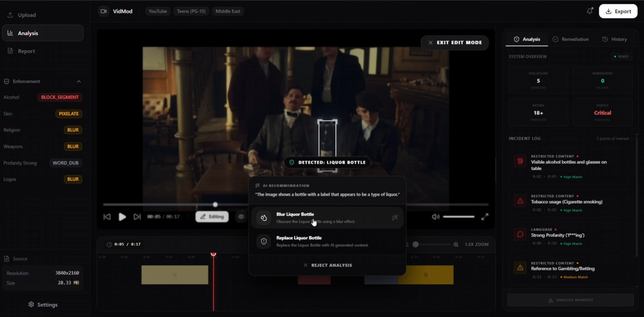The height and width of the screenshot is (317, 644).
Task: Adjust the volume slider
Action: (x=459, y=217)
